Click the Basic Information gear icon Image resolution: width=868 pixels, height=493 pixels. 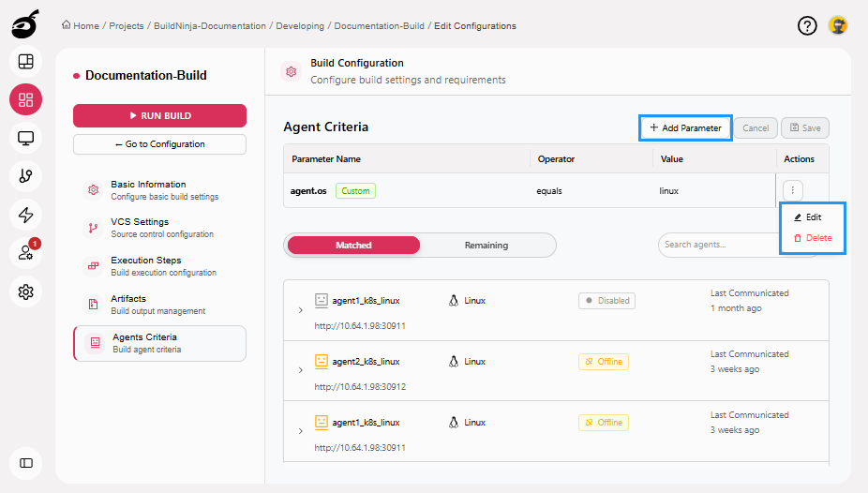[x=93, y=189]
